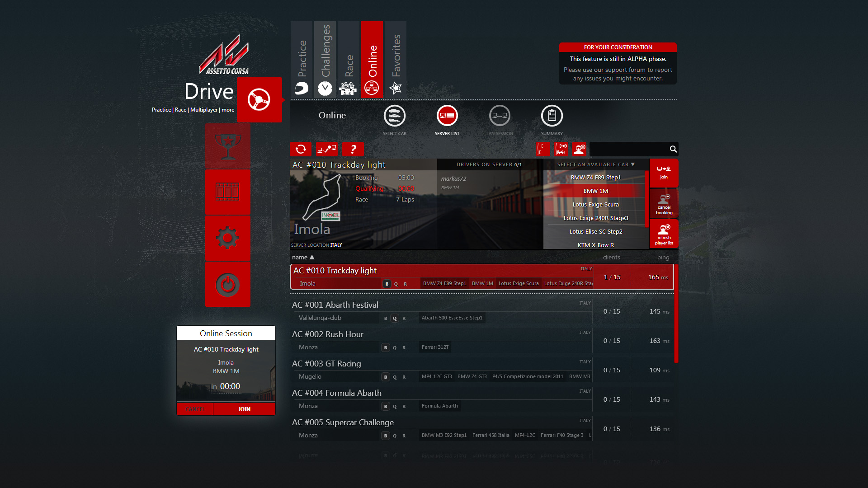Switch to the Favorites tab
This screenshot has height=488, width=868.
pos(396,59)
